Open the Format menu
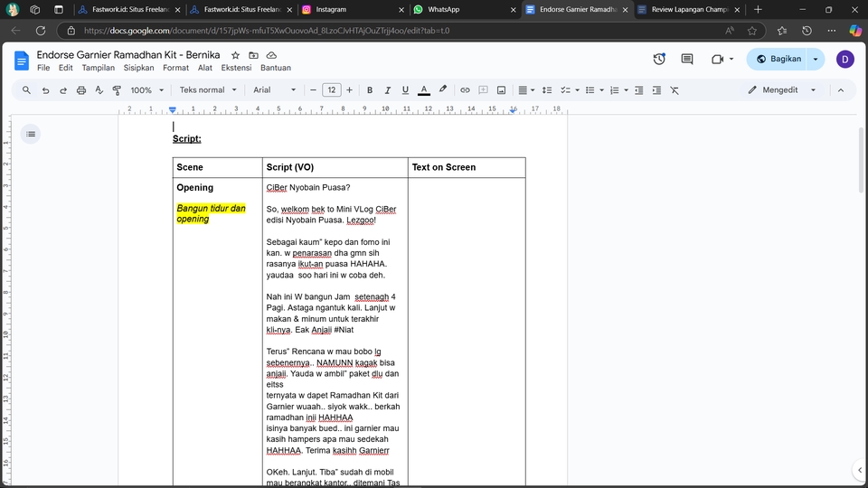 click(175, 68)
